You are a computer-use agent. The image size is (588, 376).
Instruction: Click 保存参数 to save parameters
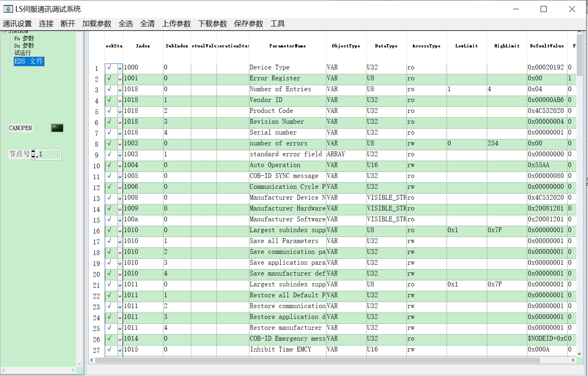point(248,23)
